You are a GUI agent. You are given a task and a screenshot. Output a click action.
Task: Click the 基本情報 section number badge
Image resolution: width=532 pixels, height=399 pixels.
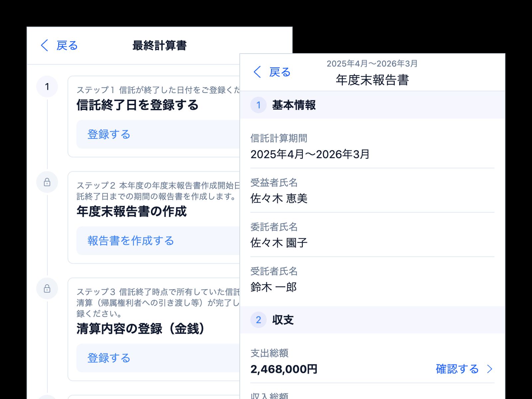tap(258, 106)
